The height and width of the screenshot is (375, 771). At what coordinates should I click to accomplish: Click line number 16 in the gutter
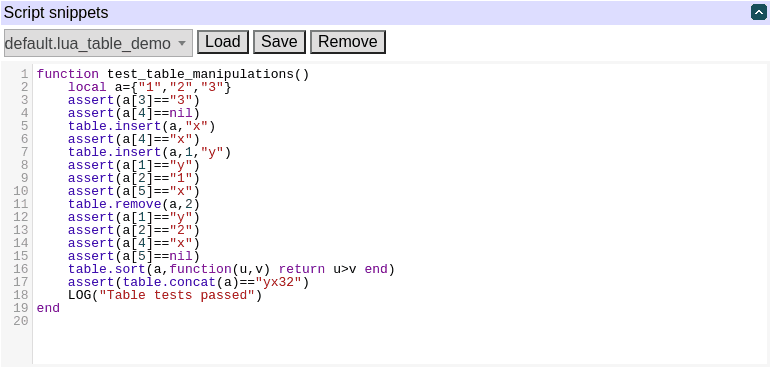pos(21,269)
